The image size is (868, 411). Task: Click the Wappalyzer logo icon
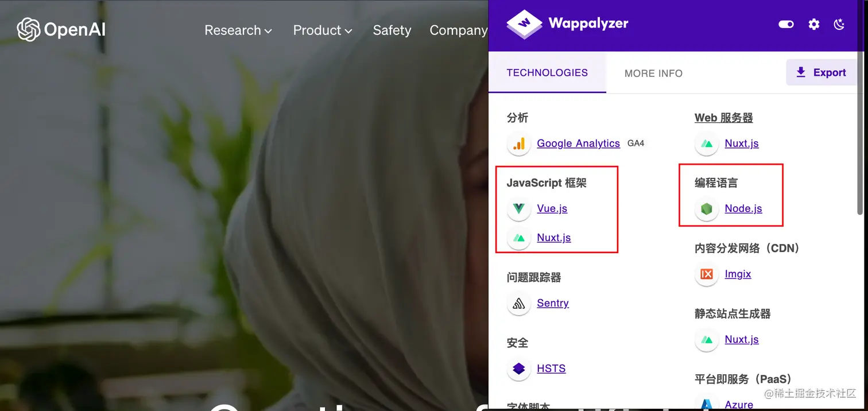524,24
